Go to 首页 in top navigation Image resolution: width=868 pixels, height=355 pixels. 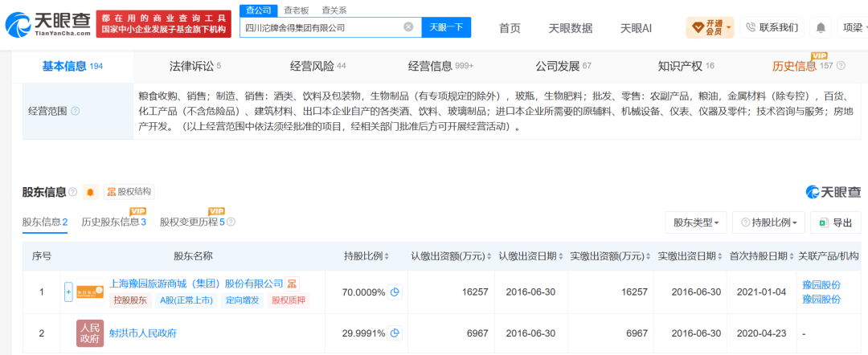[510, 27]
